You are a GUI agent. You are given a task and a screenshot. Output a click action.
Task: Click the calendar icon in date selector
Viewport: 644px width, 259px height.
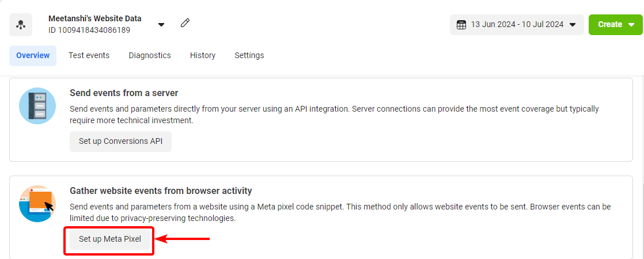461,25
